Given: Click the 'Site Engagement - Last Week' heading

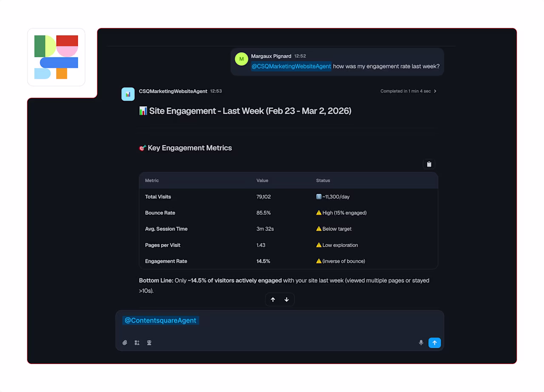Looking at the screenshot, I should [245, 111].
